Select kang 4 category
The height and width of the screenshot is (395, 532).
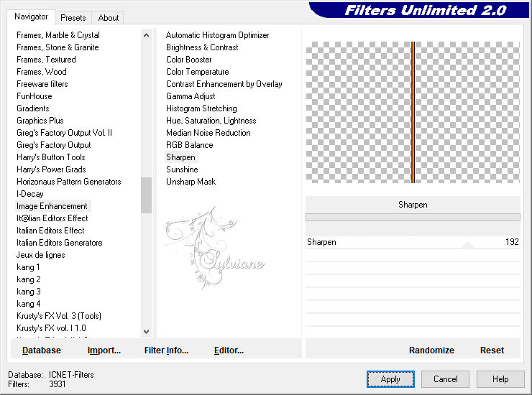[x=29, y=304]
